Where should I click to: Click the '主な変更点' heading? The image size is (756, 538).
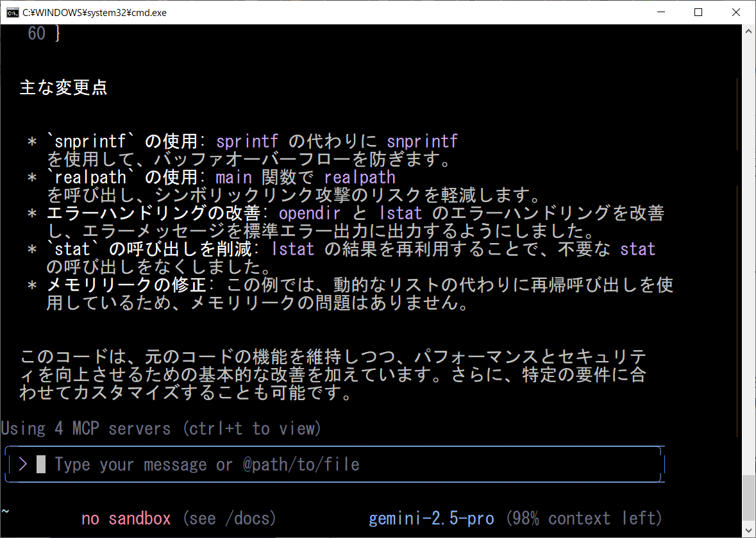63,88
